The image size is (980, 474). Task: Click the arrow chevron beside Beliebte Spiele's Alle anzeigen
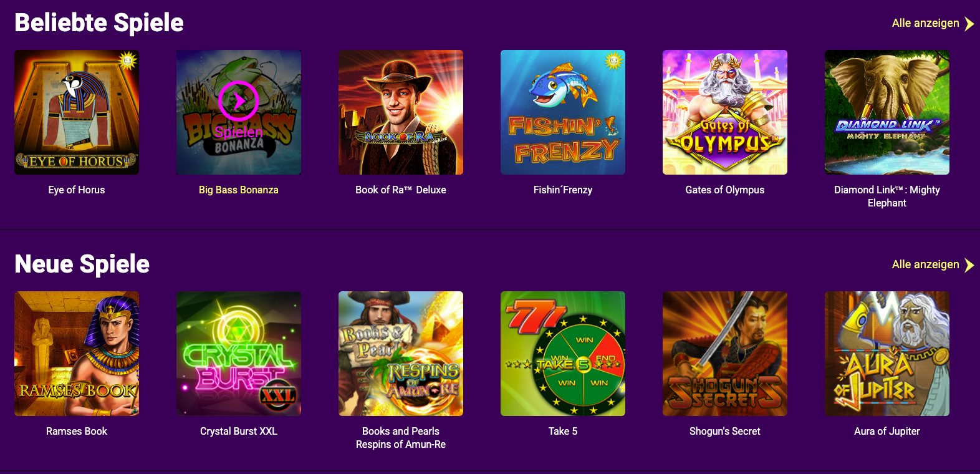[969, 24]
